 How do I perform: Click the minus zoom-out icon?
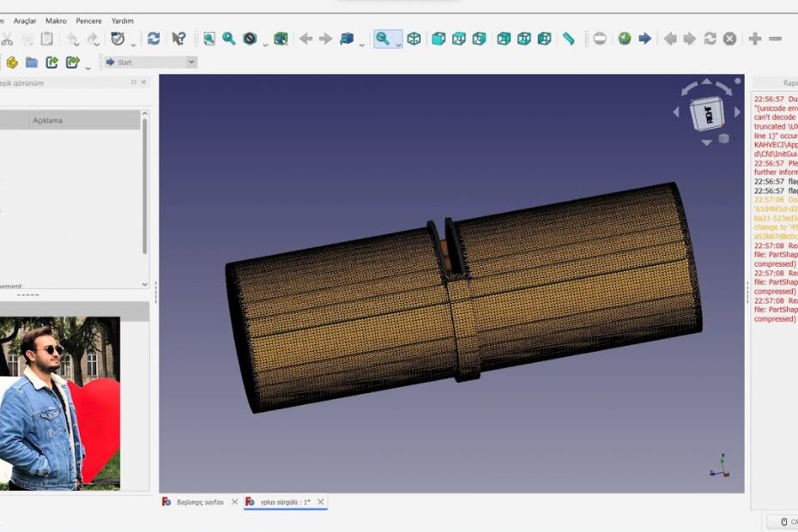pos(775,39)
